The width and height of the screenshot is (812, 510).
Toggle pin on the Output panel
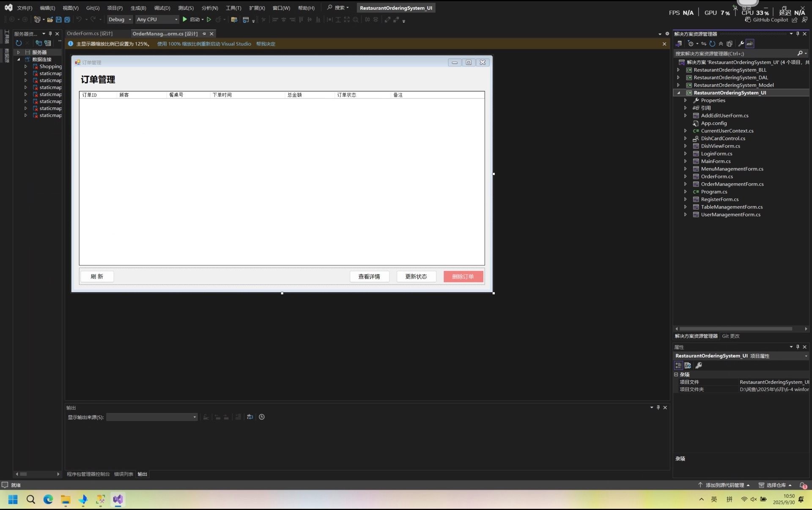pyautogui.click(x=658, y=408)
